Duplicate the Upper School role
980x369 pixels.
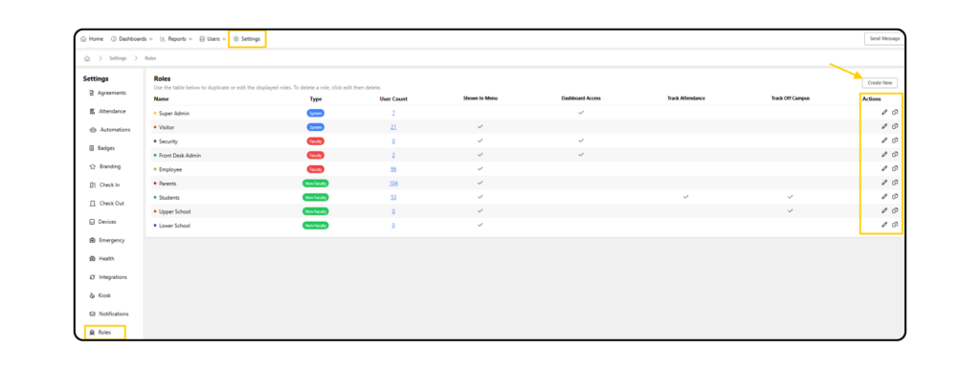point(895,210)
